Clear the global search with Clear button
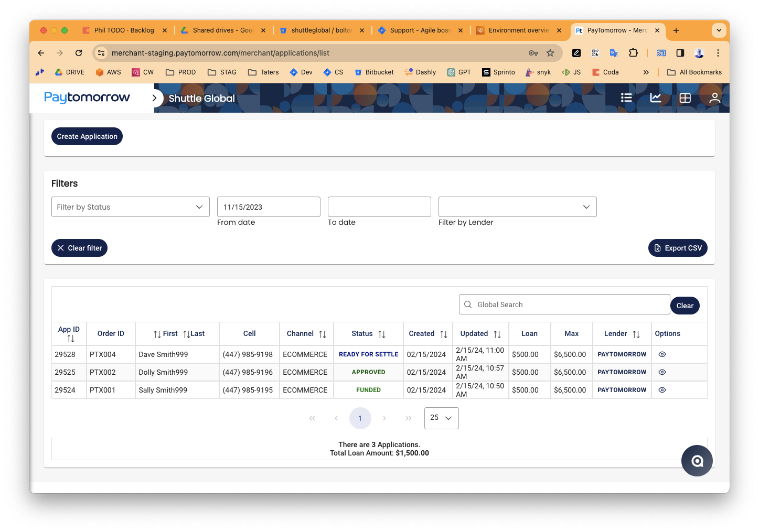Screen dimensions: 759x532 click(685, 306)
